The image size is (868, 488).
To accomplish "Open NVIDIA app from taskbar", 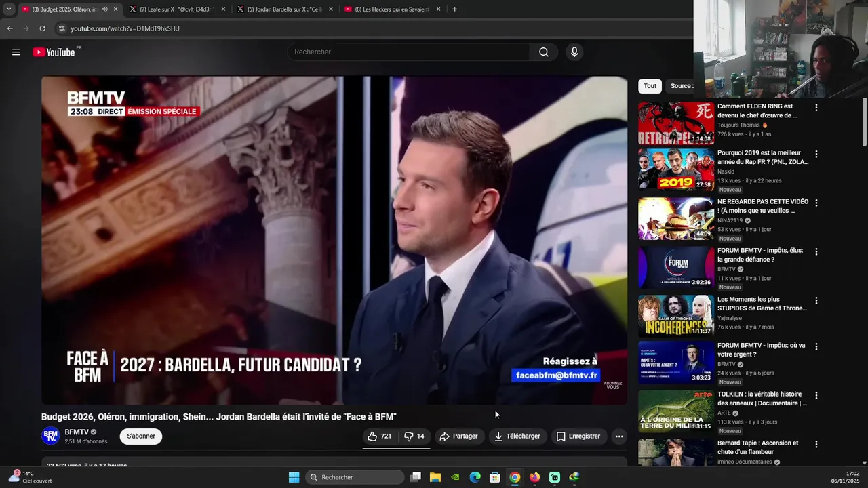I will coord(455,477).
